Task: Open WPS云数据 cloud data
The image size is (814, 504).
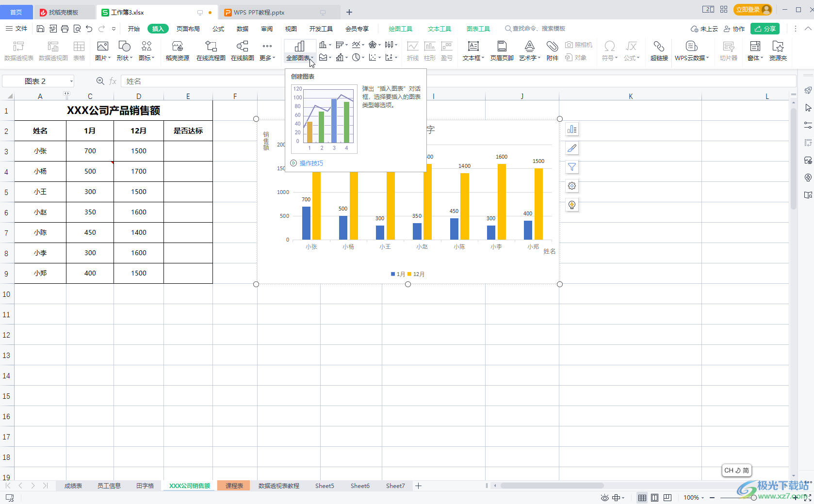Action: (x=692, y=50)
